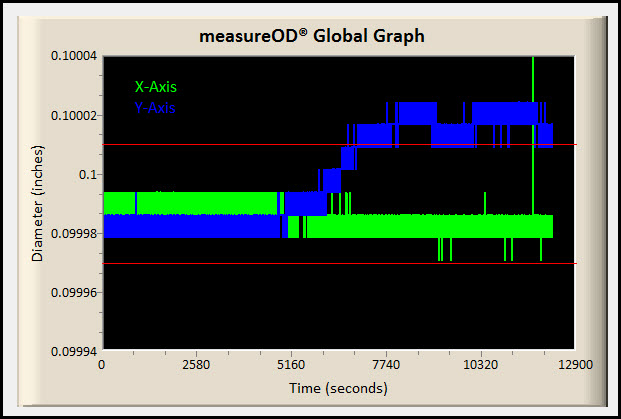Image resolution: width=621 pixels, height=419 pixels.
Task: Click the 0 time axis value
Action: 102,364
